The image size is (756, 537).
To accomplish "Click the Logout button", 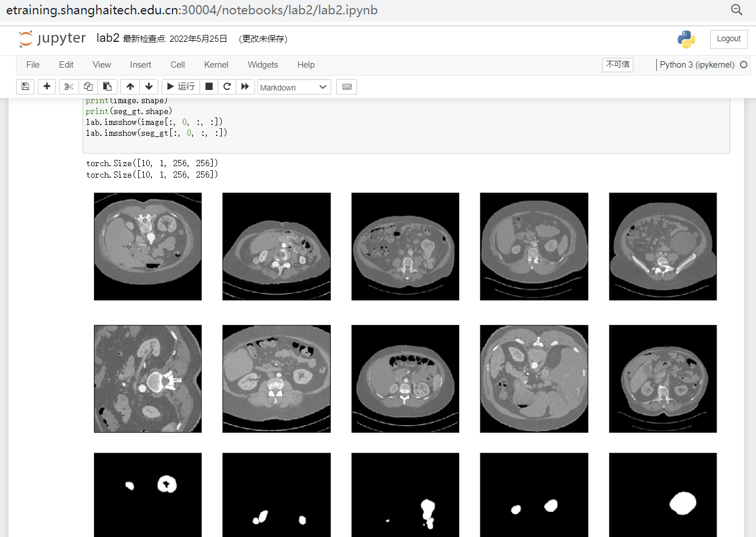I will tap(728, 39).
